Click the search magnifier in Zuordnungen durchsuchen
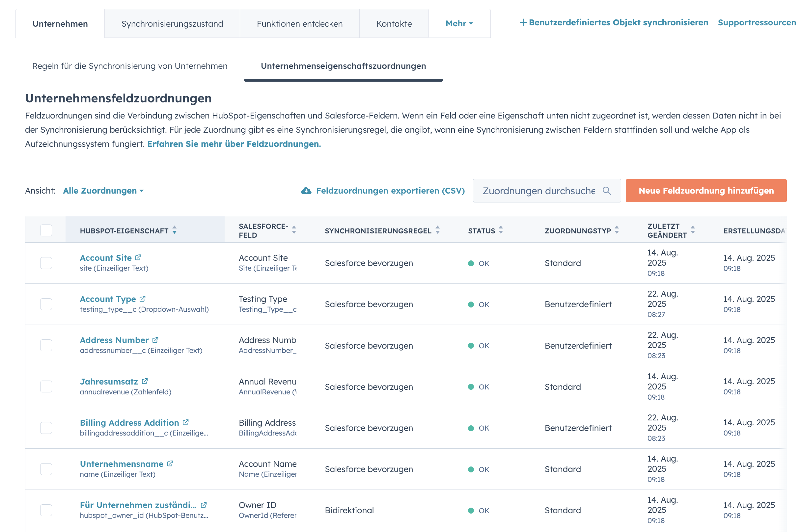 (x=607, y=191)
